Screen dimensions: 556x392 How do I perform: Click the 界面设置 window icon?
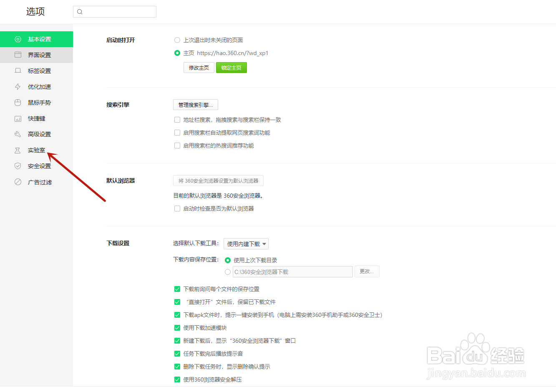[x=18, y=55]
